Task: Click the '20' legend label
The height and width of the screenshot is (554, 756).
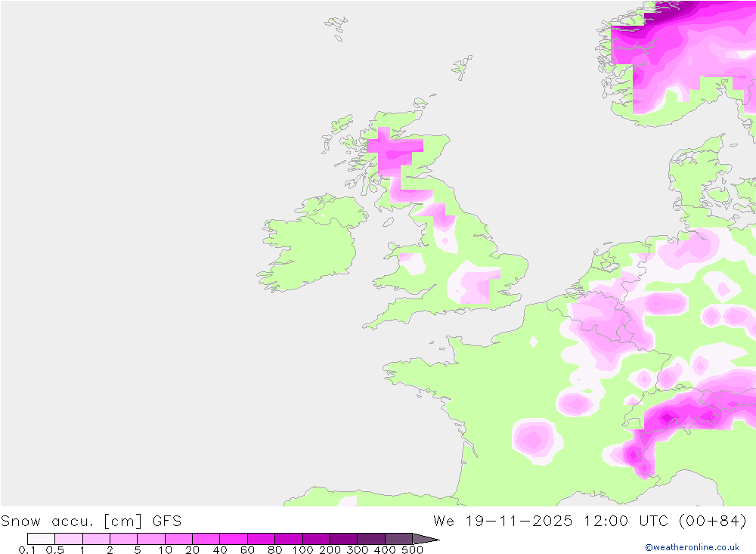Action: (x=192, y=549)
